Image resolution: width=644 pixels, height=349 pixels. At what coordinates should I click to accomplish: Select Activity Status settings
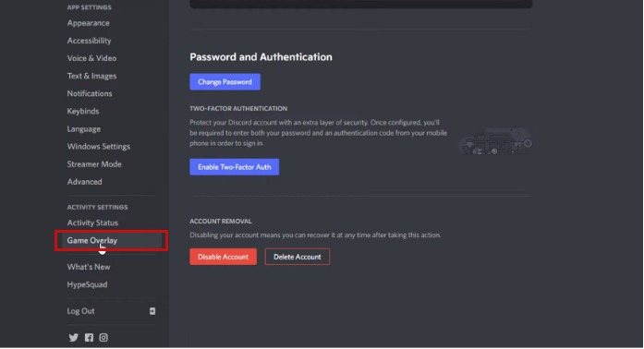(92, 223)
